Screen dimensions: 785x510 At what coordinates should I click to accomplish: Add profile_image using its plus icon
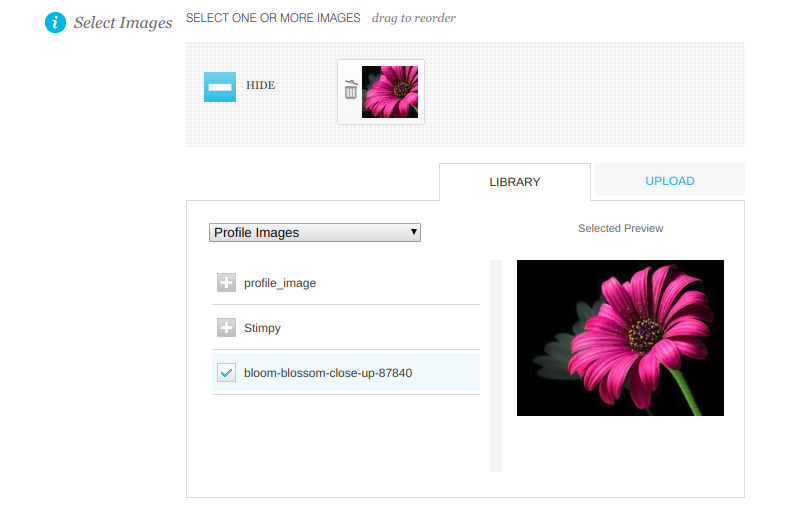tap(226, 282)
